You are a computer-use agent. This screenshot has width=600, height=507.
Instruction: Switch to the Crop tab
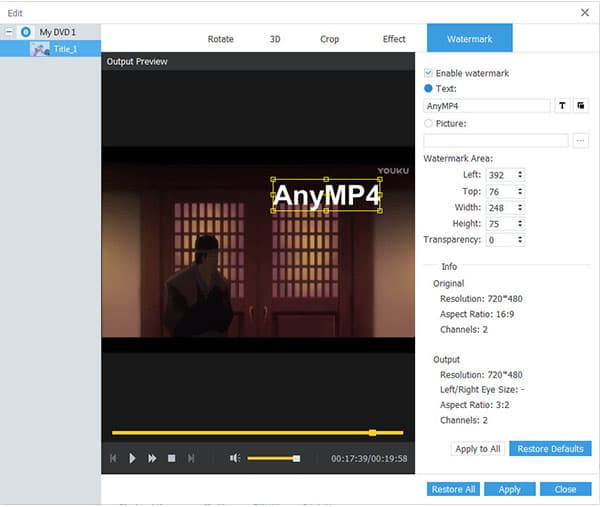coord(329,39)
